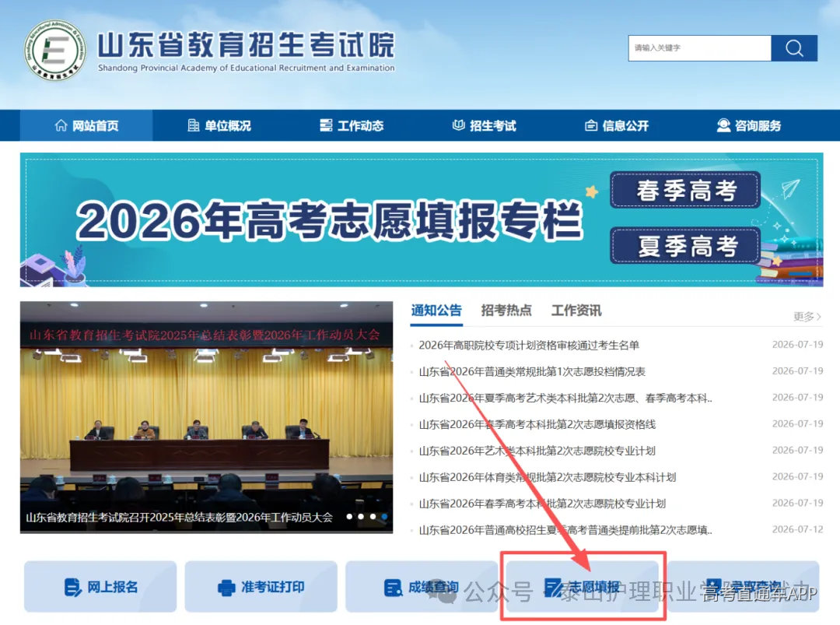Image resolution: width=840 pixels, height=625 pixels.
Task: Open 春季高考本科批第2次志愿填报资格线 notice
Action: (x=537, y=424)
